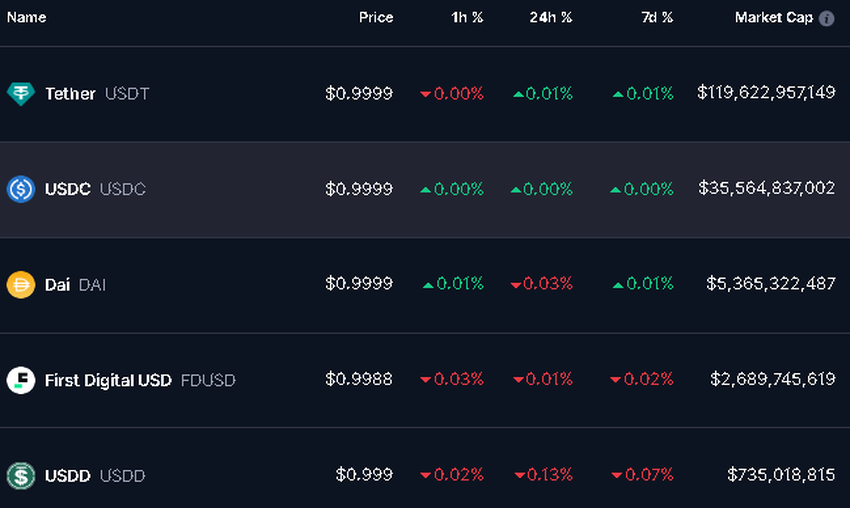The height and width of the screenshot is (508, 850).
Task: Click the Tether coin logo icon
Action: pyautogui.click(x=20, y=94)
